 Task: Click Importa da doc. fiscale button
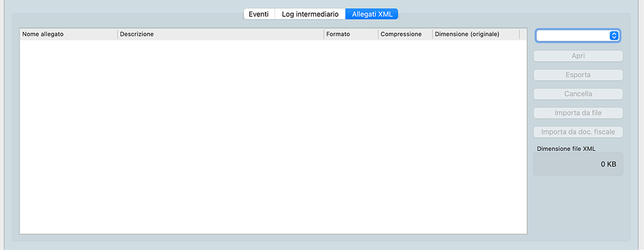pos(578,132)
